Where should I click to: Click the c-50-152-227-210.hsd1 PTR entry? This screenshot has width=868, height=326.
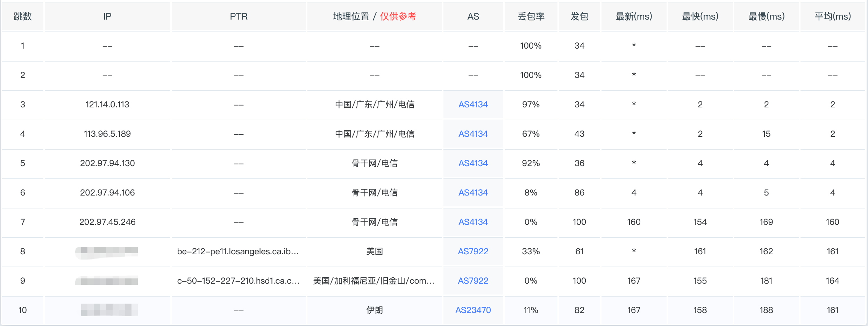[x=239, y=281]
